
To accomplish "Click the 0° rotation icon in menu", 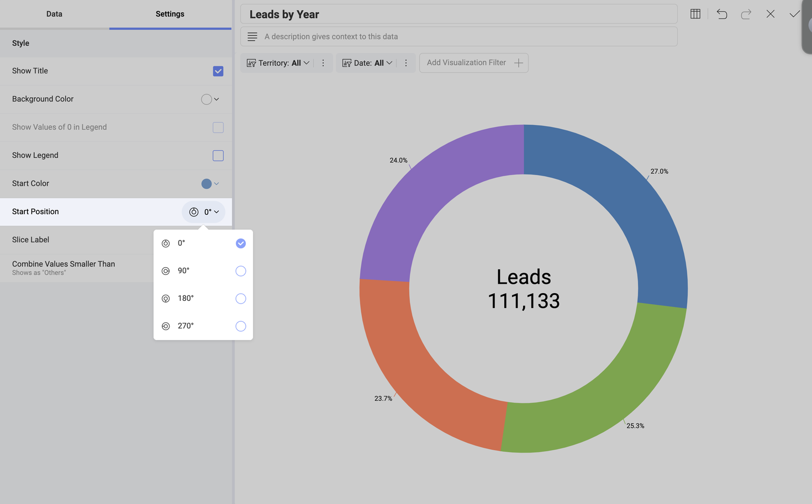I will point(166,243).
